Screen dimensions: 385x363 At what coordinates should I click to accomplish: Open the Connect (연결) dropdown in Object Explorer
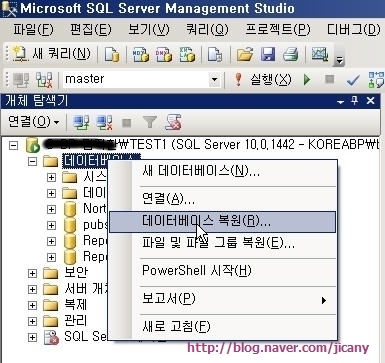click(33, 122)
